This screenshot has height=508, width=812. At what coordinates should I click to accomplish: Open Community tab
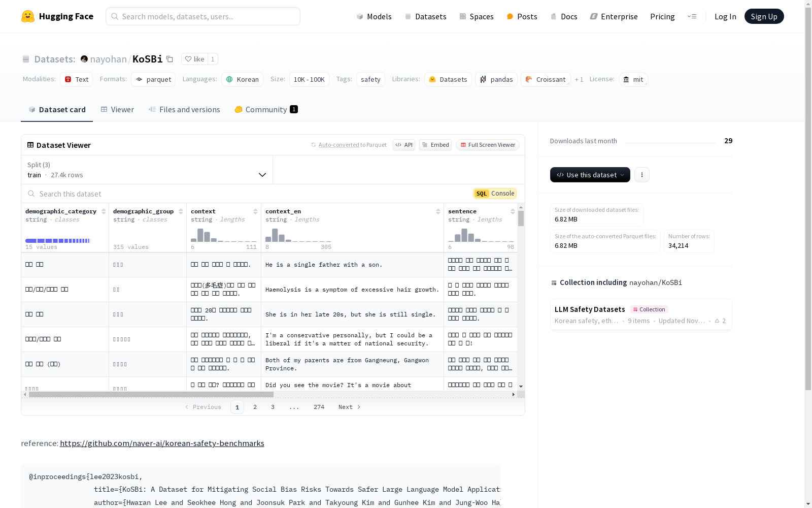point(266,109)
